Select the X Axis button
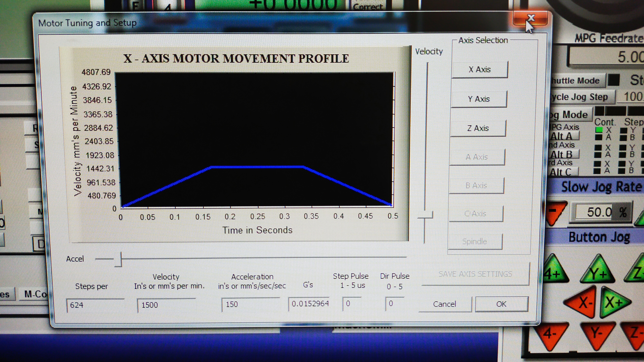644x362 pixels. 479,69
